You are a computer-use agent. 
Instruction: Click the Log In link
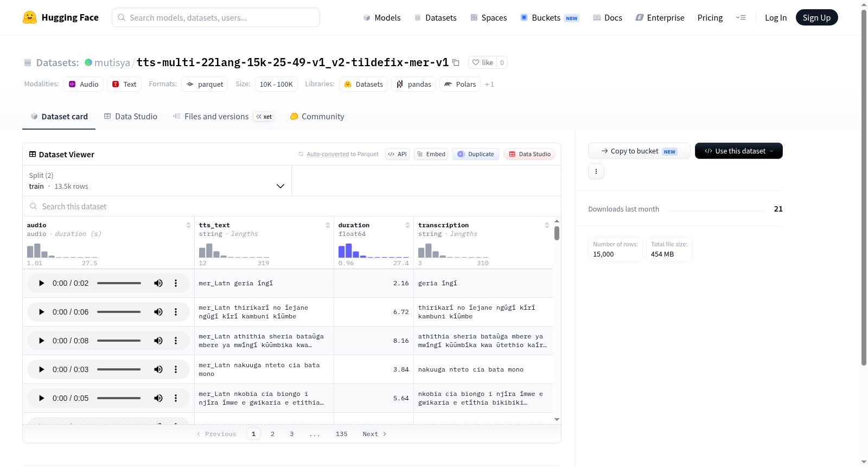click(776, 17)
